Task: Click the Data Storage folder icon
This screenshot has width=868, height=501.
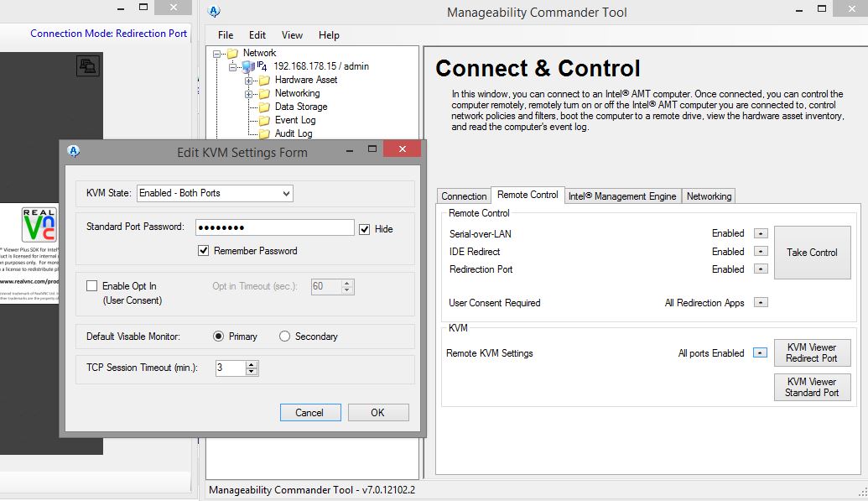Action: point(265,107)
